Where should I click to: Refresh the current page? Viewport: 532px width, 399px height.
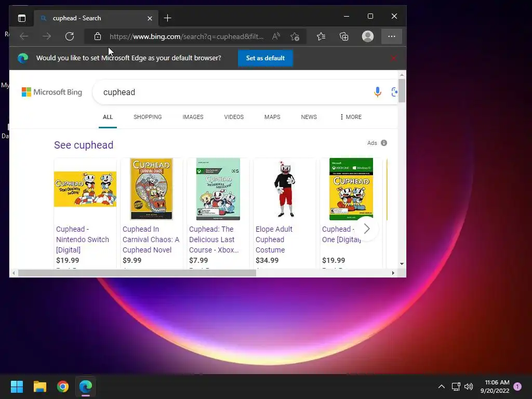click(70, 36)
